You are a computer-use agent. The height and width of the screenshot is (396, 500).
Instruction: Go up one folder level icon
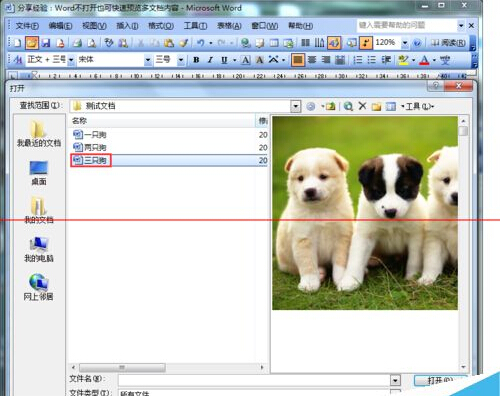pos(330,106)
